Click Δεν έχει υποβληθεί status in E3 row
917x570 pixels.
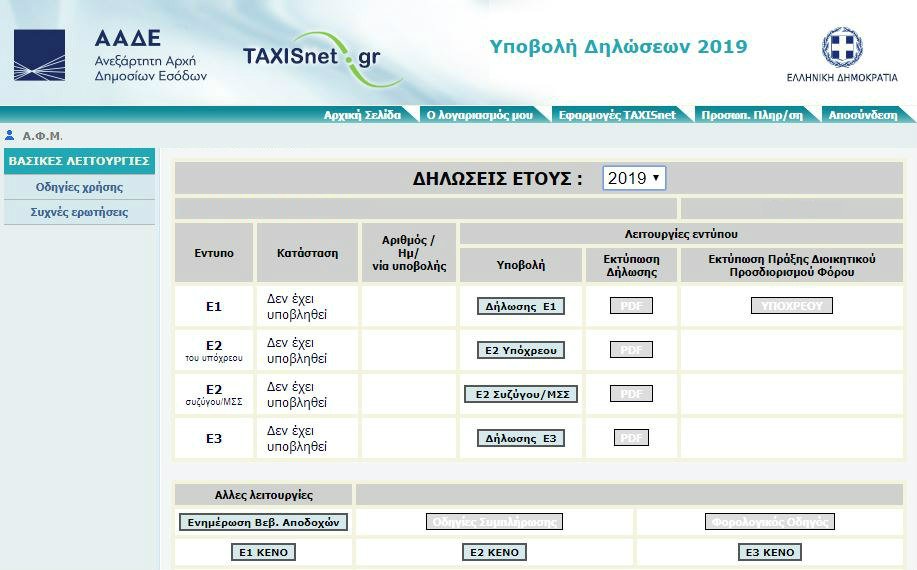click(x=297, y=438)
